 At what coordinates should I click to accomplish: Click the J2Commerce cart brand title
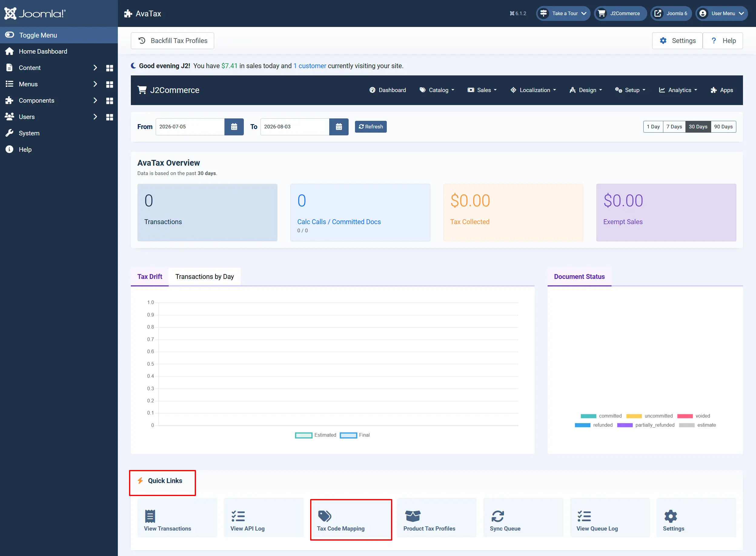[x=168, y=90]
